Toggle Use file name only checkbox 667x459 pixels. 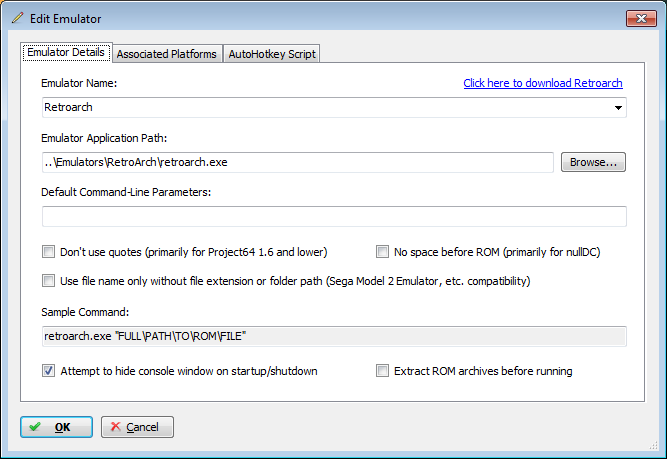[48, 281]
